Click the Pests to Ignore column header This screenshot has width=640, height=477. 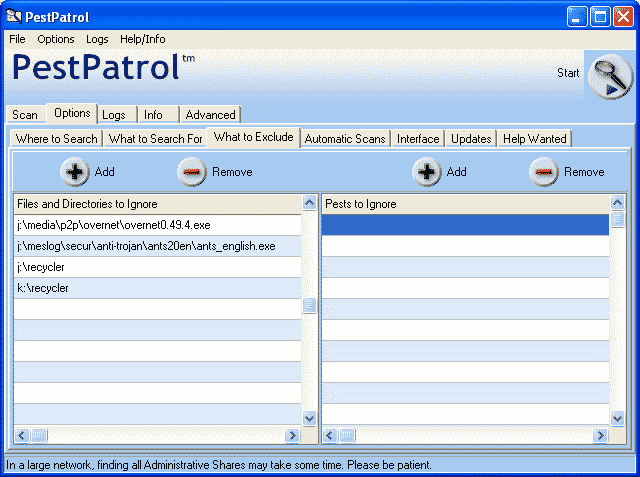point(465,204)
